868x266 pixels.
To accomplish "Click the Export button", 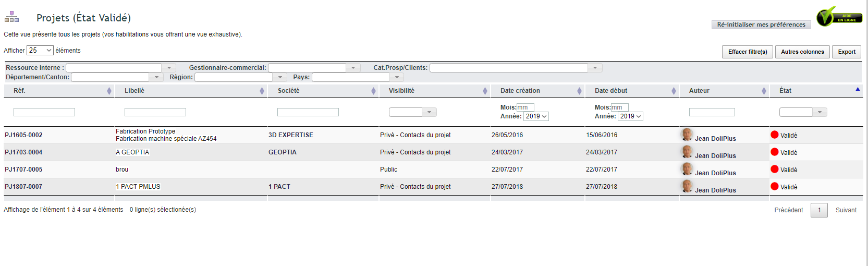I will coord(847,52).
